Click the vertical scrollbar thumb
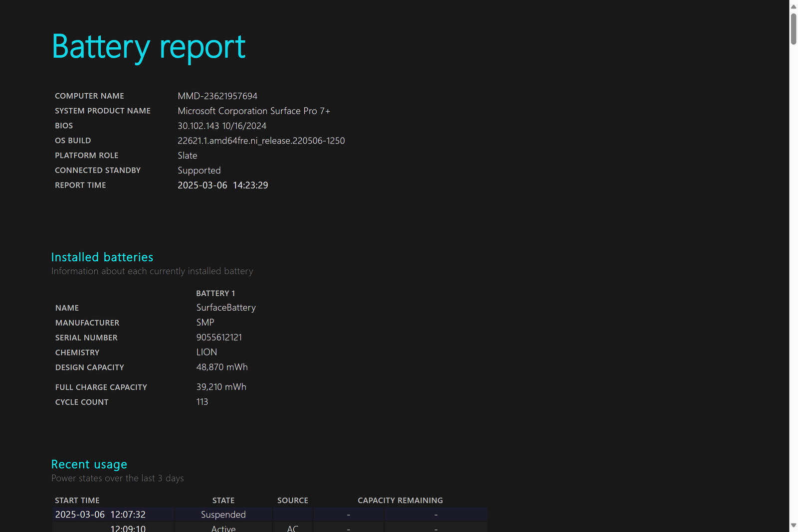 [x=793, y=29]
